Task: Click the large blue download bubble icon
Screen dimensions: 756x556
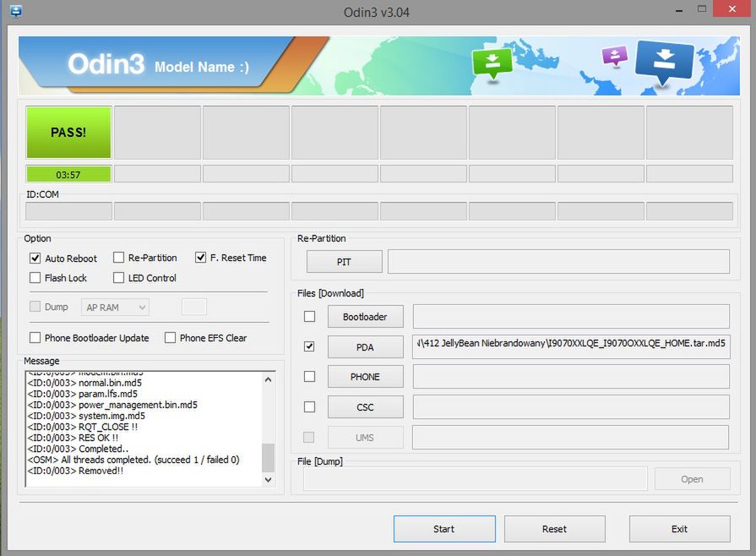Action: [665, 63]
